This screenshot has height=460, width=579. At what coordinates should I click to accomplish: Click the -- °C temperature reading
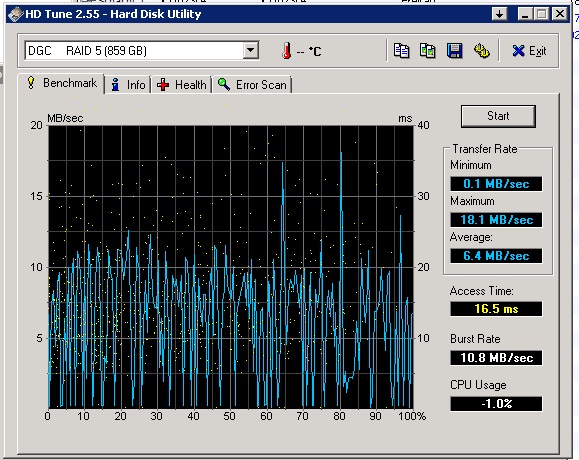(x=309, y=51)
